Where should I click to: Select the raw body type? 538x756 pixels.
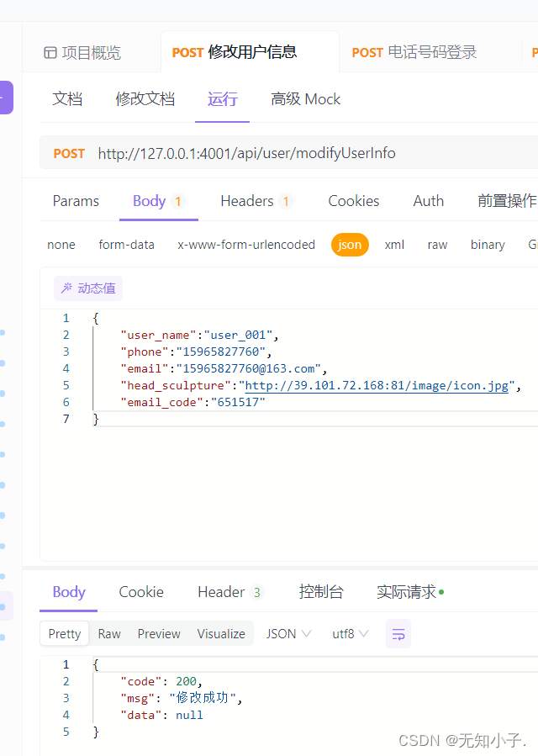[x=437, y=245]
